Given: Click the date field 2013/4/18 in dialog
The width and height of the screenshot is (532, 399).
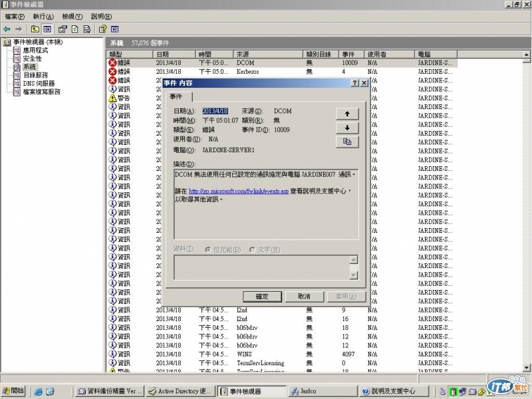Looking at the screenshot, I should coord(215,111).
